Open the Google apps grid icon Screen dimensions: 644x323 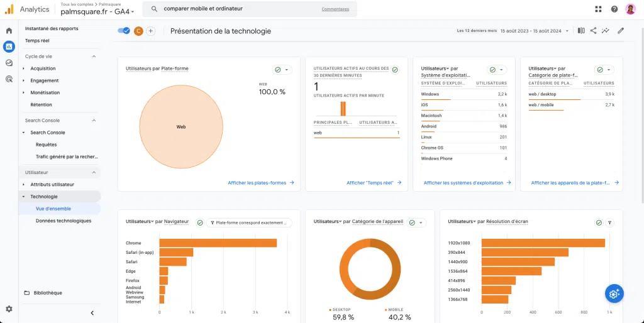[599, 9]
